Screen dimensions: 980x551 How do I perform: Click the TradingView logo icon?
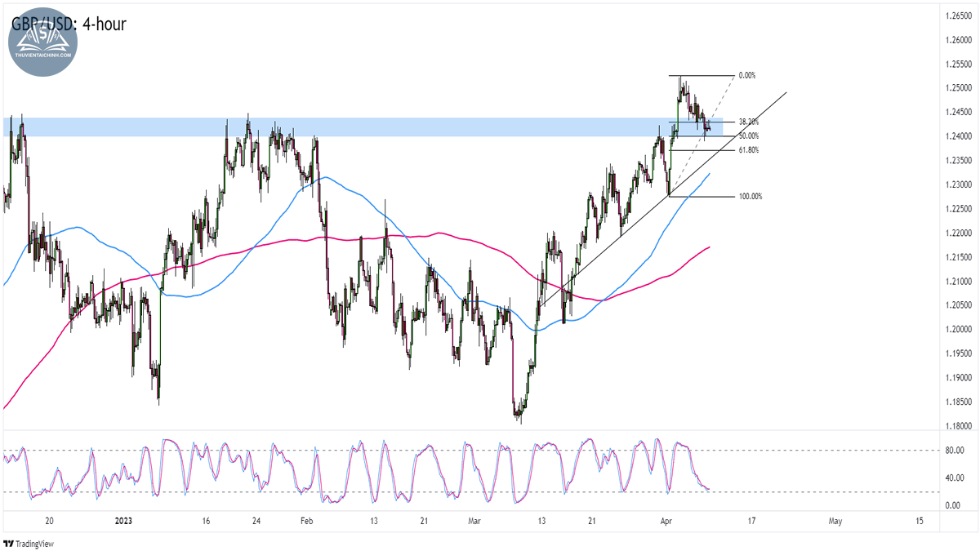tap(9, 543)
